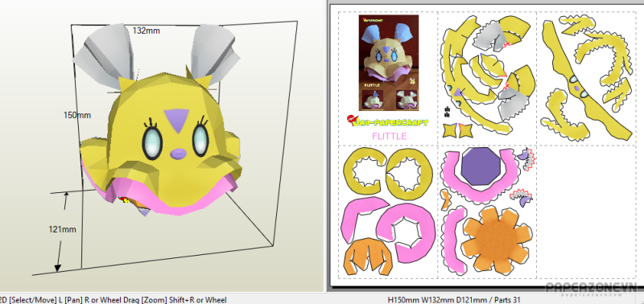This screenshot has height=304, width=644.
Task: Select the right small yellow star piece
Action: 466,130
